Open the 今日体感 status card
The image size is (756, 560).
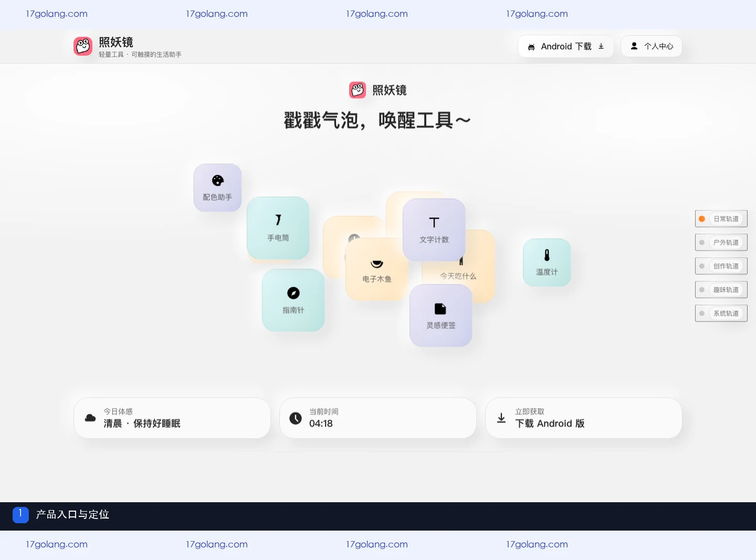click(x=172, y=418)
